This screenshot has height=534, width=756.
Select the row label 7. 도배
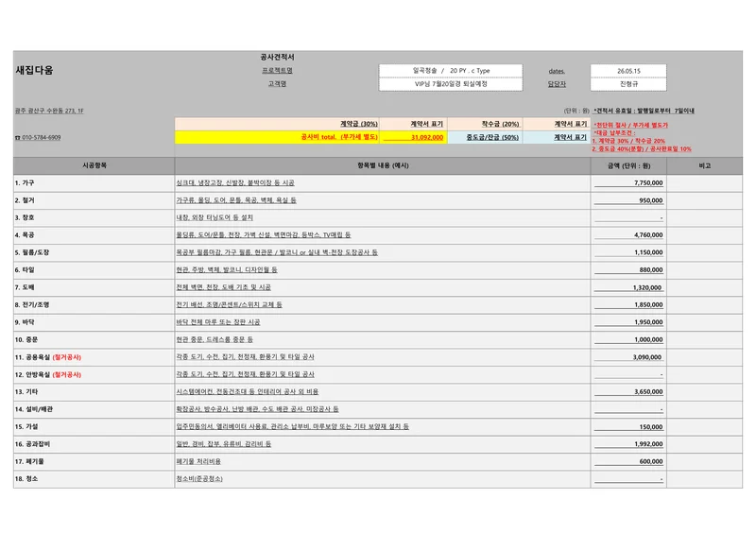click(x=25, y=287)
